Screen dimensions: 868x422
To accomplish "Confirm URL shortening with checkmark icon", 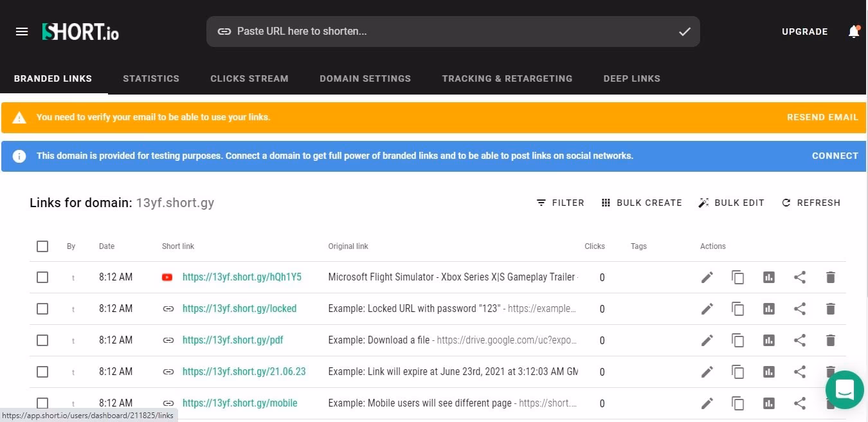I will (x=685, y=32).
